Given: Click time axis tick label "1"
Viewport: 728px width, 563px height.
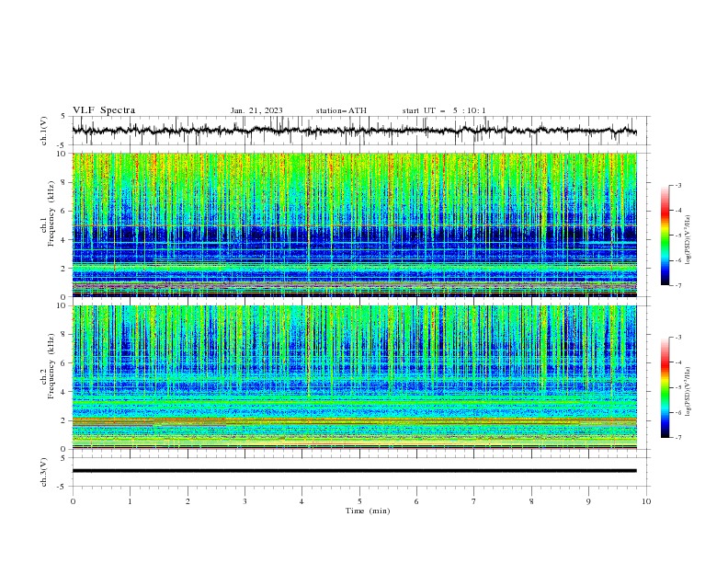Looking at the screenshot, I should pos(130,501).
